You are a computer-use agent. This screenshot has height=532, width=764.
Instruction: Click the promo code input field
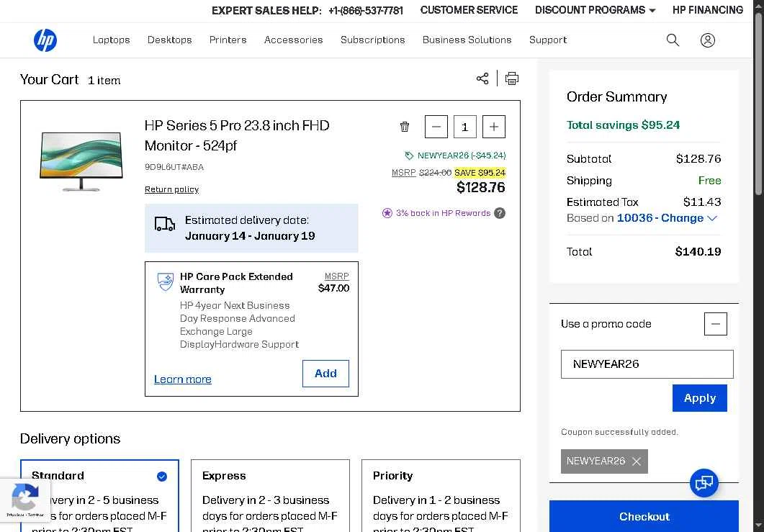[647, 364]
